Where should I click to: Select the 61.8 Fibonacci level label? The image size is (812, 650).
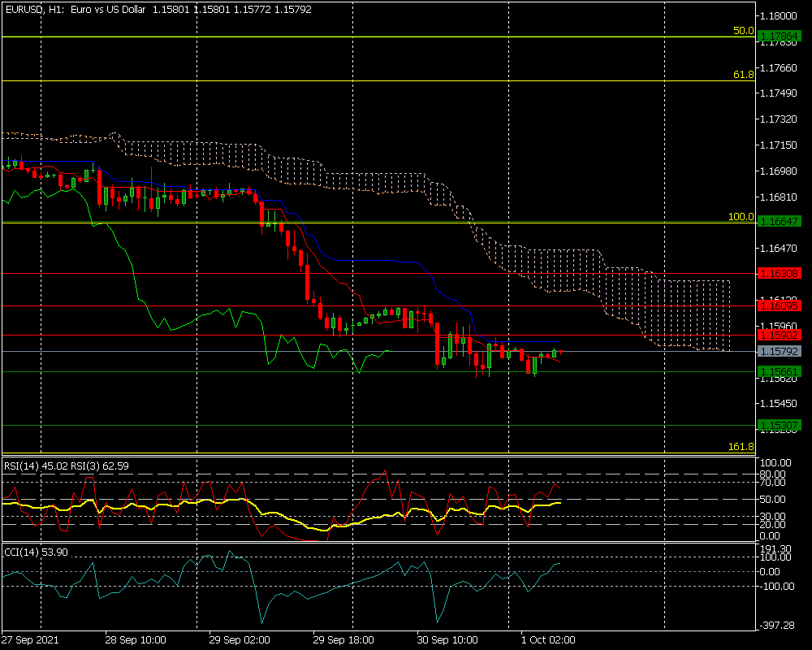[743, 75]
